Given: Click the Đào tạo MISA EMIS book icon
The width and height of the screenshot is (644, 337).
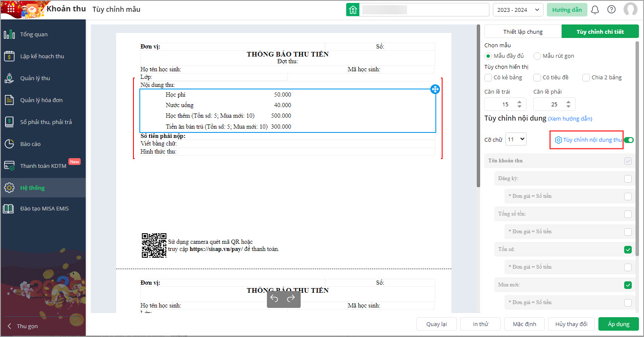Looking at the screenshot, I should click(x=9, y=208).
